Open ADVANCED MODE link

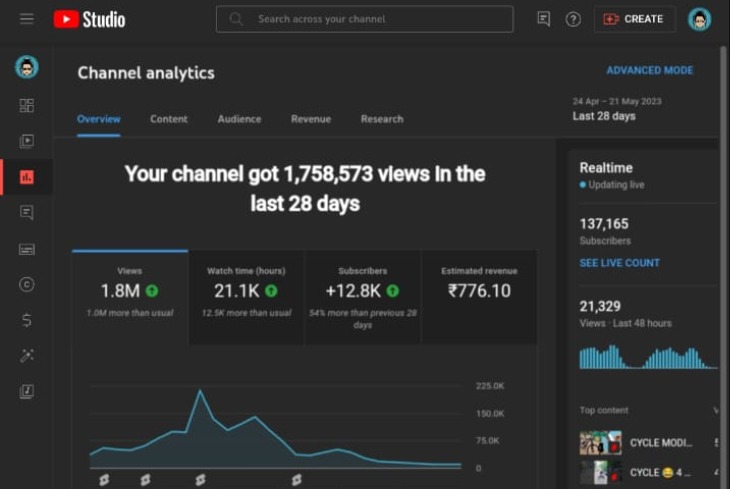tap(649, 70)
